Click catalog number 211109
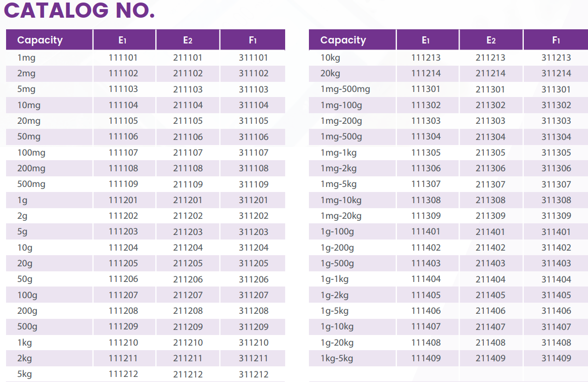 click(188, 184)
